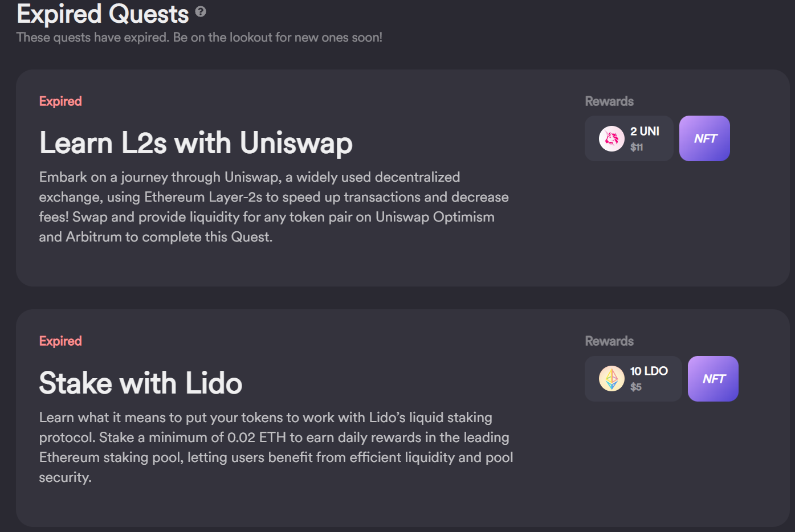795x532 pixels.
Task: Click the Expired Quests page heading
Action: tap(103, 14)
